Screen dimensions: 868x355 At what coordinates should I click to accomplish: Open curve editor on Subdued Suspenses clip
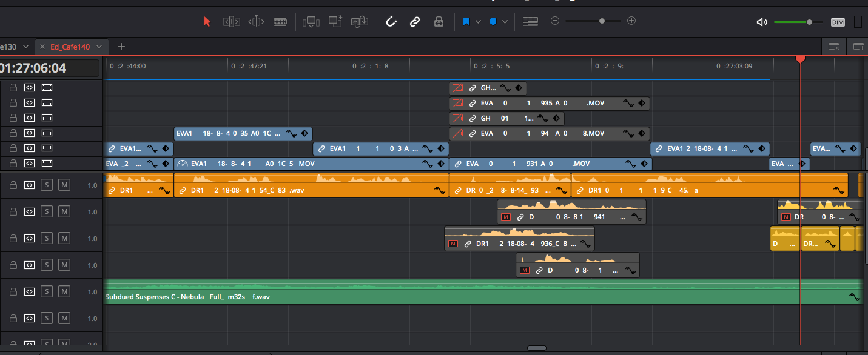coord(855,297)
